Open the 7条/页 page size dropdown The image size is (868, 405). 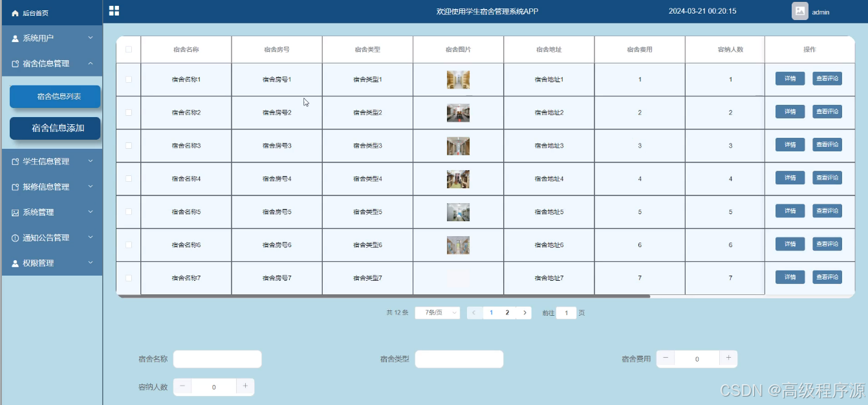(437, 312)
